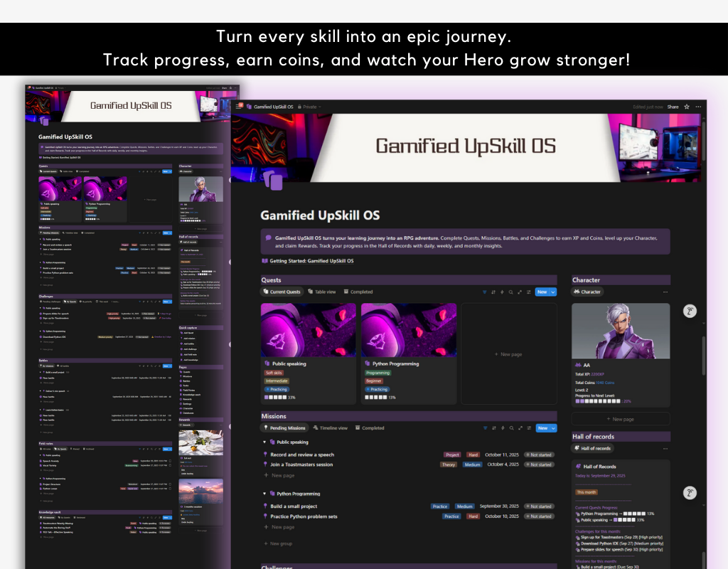Open the sidebar hamburger menu in the top bar
The width and height of the screenshot is (728, 569).
[x=239, y=107]
